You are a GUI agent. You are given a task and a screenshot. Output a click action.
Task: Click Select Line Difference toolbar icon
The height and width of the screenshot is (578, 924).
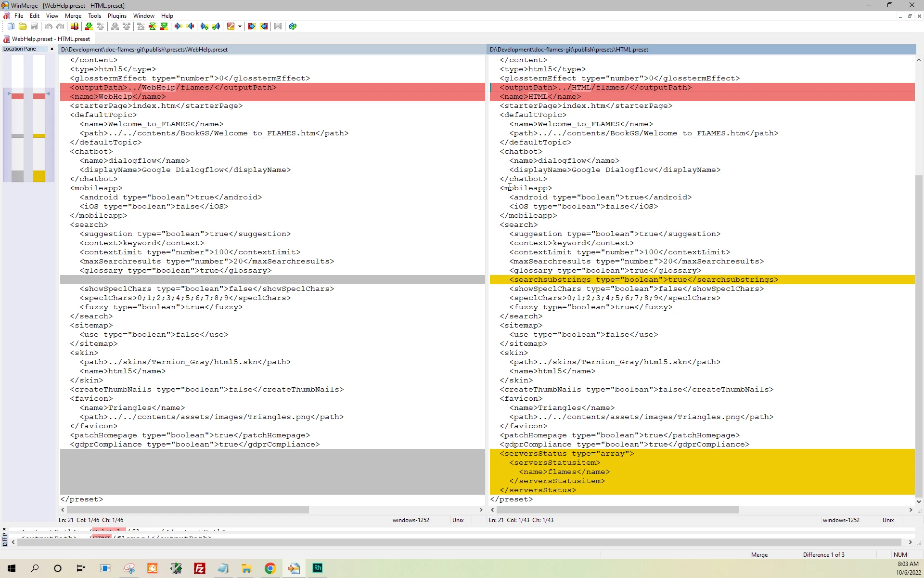[x=75, y=26]
